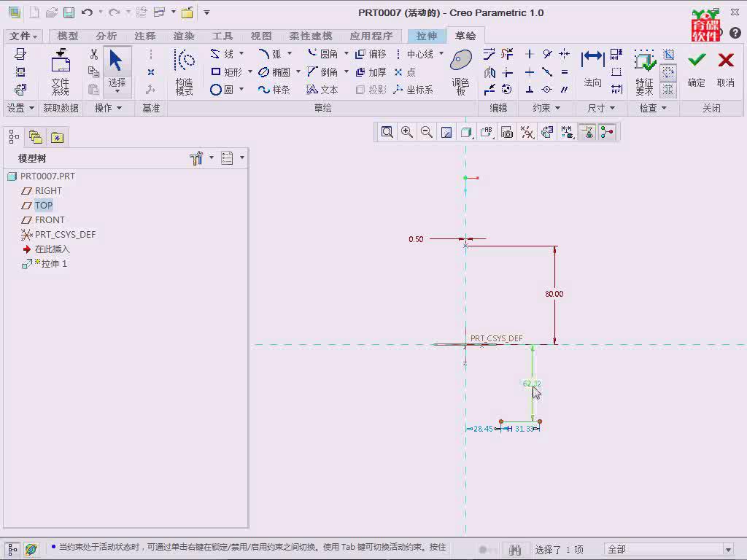Apply the Equal constraint icon
Image resolution: width=747 pixels, height=560 pixels.
coord(565,72)
